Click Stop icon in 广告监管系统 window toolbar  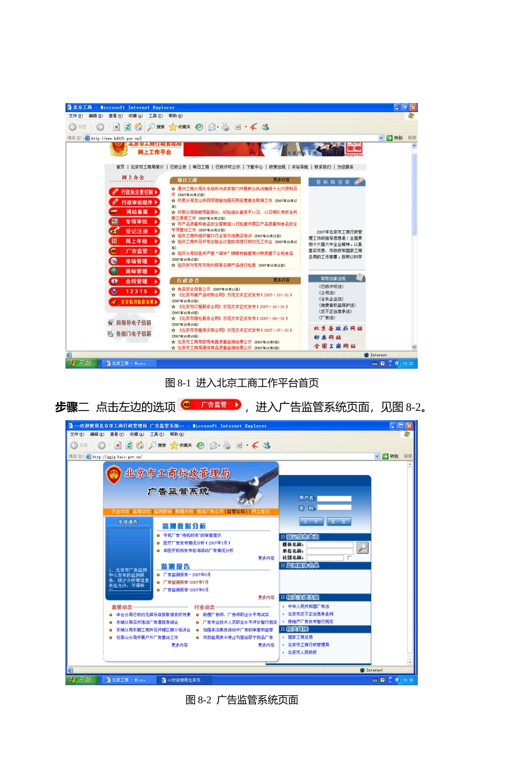tap(118, 445)
